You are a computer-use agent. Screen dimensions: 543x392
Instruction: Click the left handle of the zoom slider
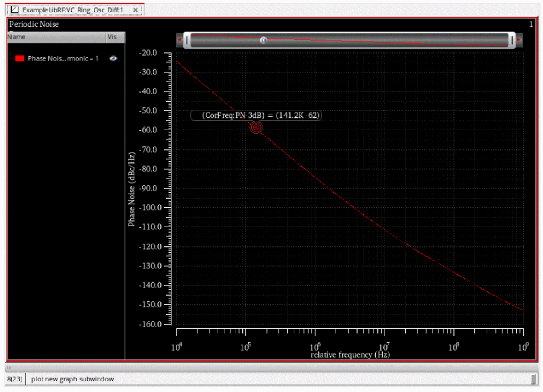click(187, 40)
